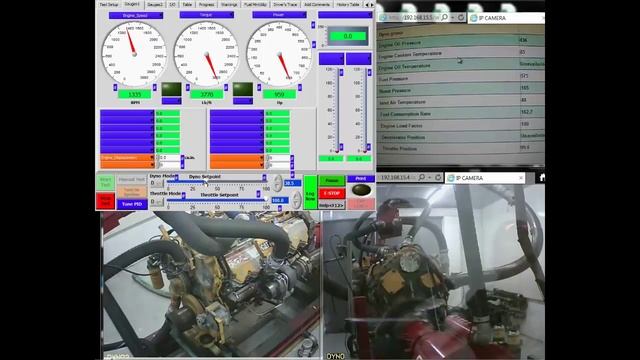Toggle the Throttle Mode selector switch
The width and height of the screenshot is (640, 360).
[157, 202]
